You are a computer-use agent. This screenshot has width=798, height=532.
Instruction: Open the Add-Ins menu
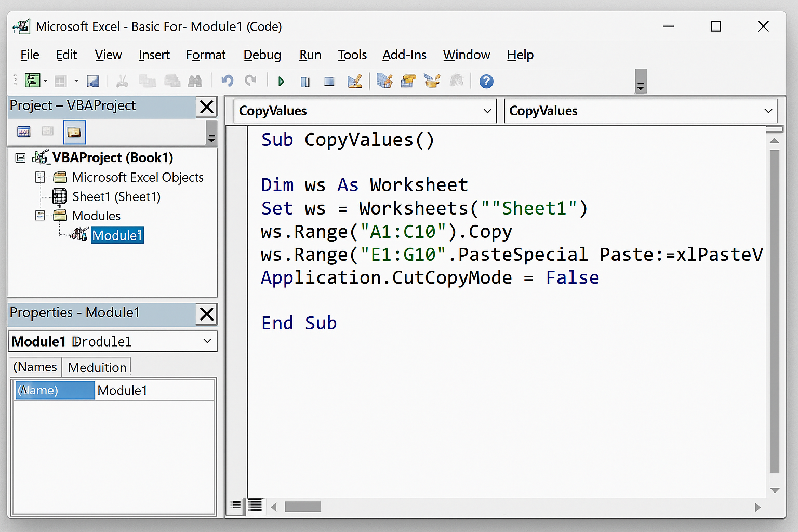point(404,55)
